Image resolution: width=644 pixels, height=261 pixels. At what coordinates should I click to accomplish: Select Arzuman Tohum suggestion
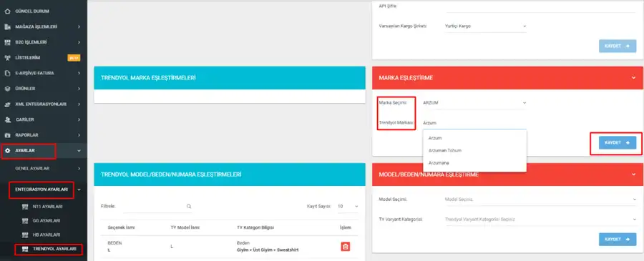tap(475, 151)
